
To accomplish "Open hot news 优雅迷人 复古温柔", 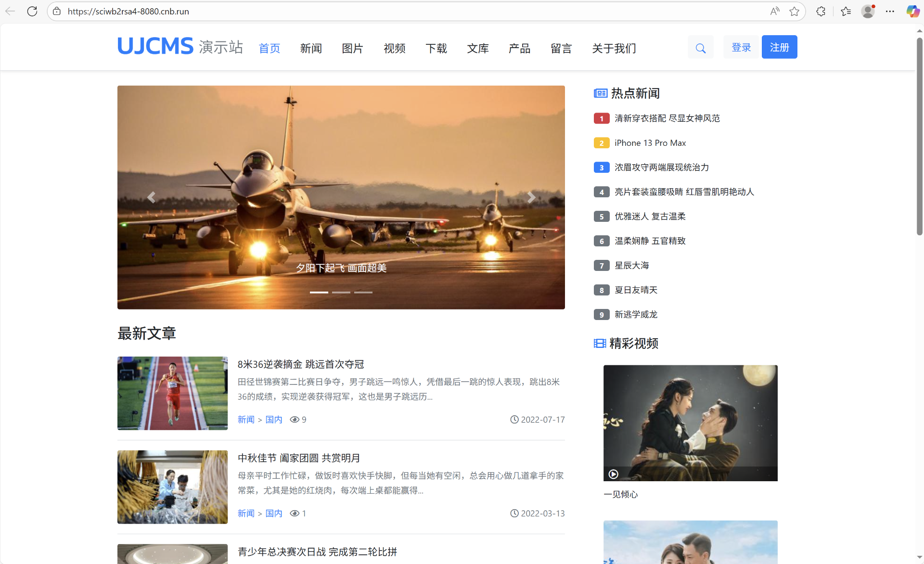I will tap(650, 217).
